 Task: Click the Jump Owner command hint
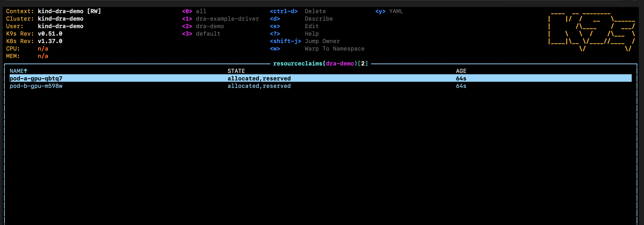[305, 41]
